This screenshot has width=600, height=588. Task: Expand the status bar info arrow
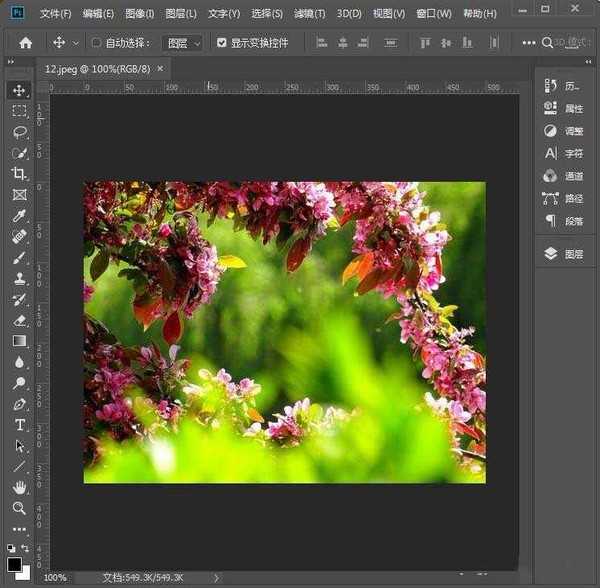pos(217,578)
